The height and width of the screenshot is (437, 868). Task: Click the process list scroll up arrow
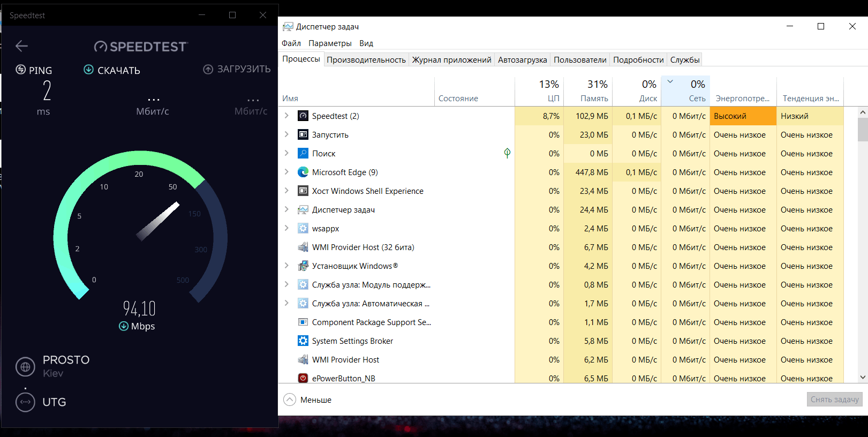point(863,112)
